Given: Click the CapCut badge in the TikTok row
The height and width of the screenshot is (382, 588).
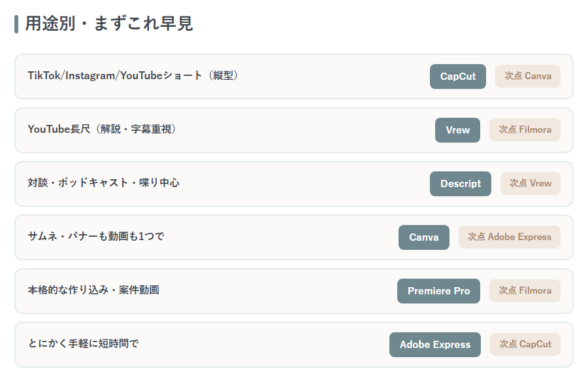Looking at the screenshot, I should [x=457, y=77].
